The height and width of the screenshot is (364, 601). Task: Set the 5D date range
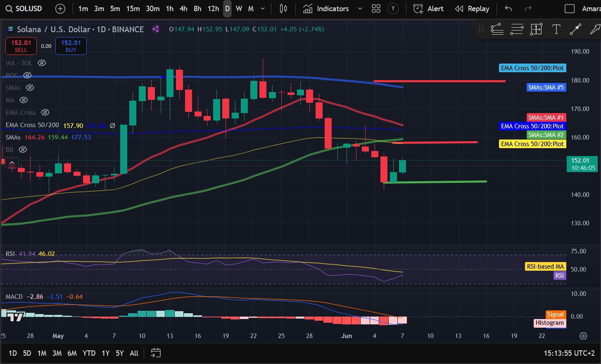pyautogui.click(x=27, y=353)
